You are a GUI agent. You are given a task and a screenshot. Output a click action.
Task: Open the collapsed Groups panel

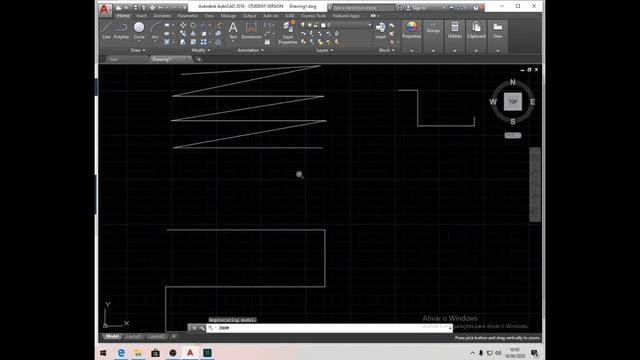pos(433,37)
